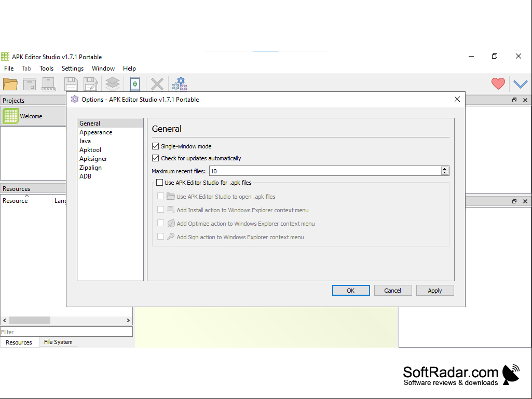The width and height of the screenshot is (532, 399).
Task: Select ADB in options category list
Action: [110, 176]
